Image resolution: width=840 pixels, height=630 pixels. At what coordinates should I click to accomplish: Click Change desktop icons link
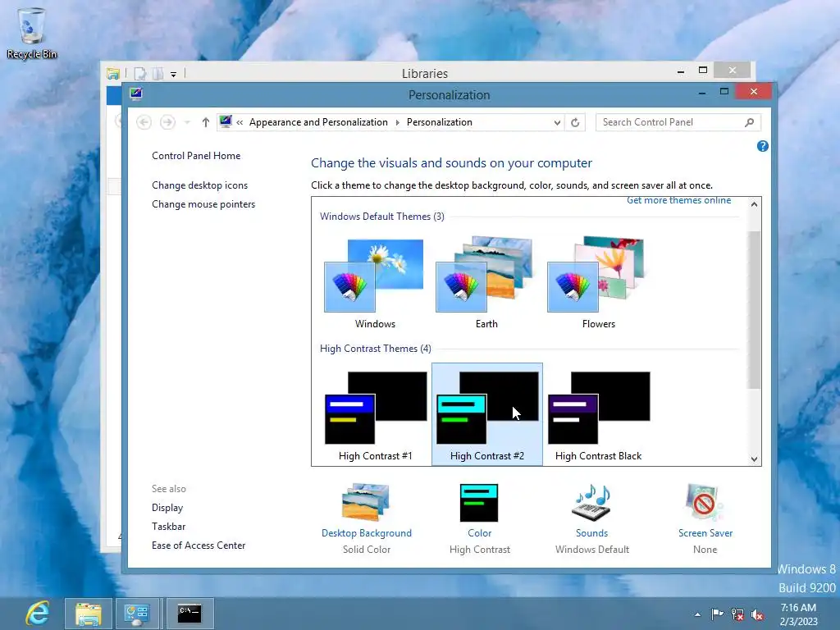click(200, 185)
